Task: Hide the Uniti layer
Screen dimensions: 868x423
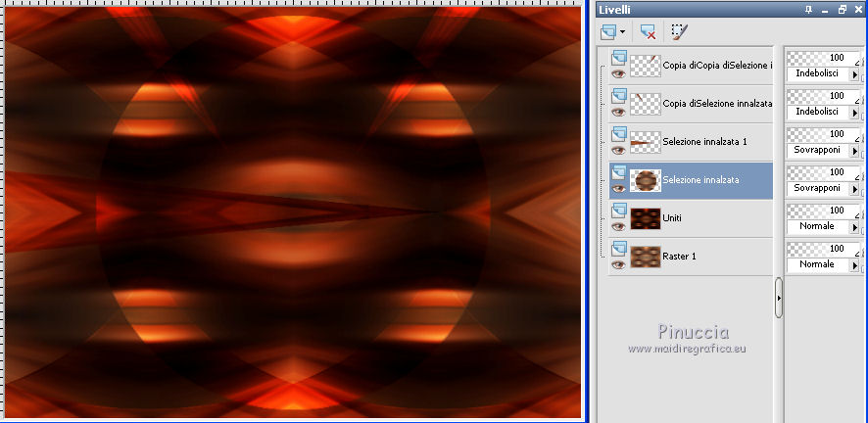Action: tap(618, 226)
